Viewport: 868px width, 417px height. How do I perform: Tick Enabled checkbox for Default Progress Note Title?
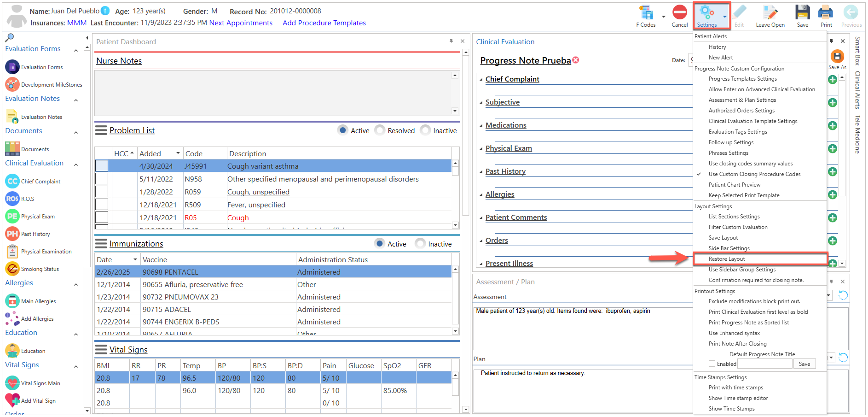pos(712,364)
